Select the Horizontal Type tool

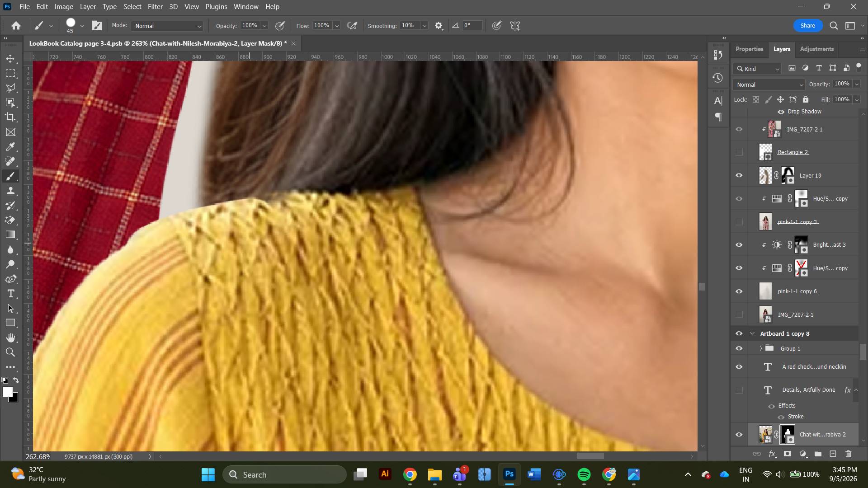(x=10, y=294)
